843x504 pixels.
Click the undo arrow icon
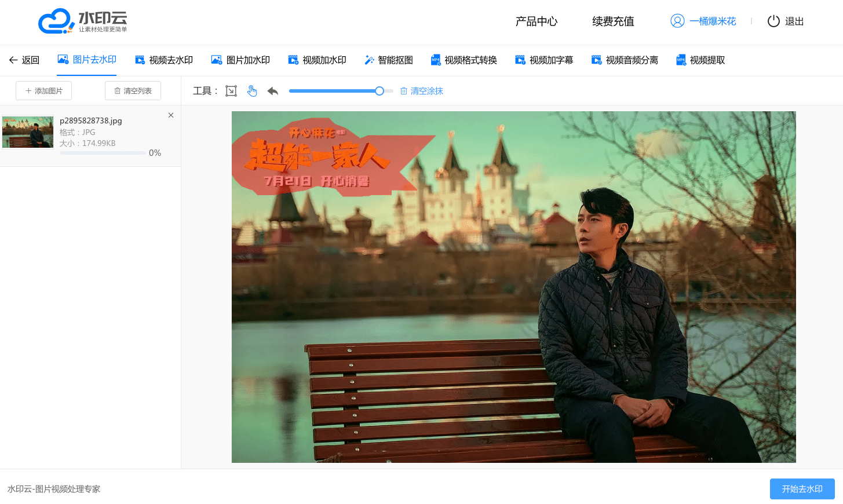(273, 91)
